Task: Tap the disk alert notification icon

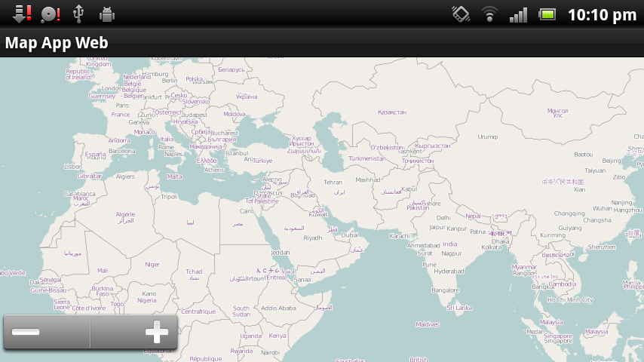Action: pyautogui.click(x=50, y=14)
